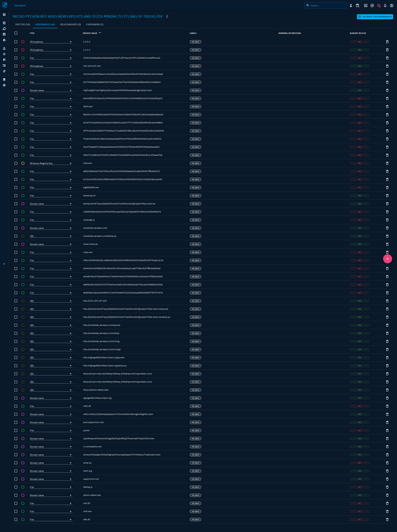
Task: Switch to the CONTAINERS (1) tab
Action: pos(94,24)
